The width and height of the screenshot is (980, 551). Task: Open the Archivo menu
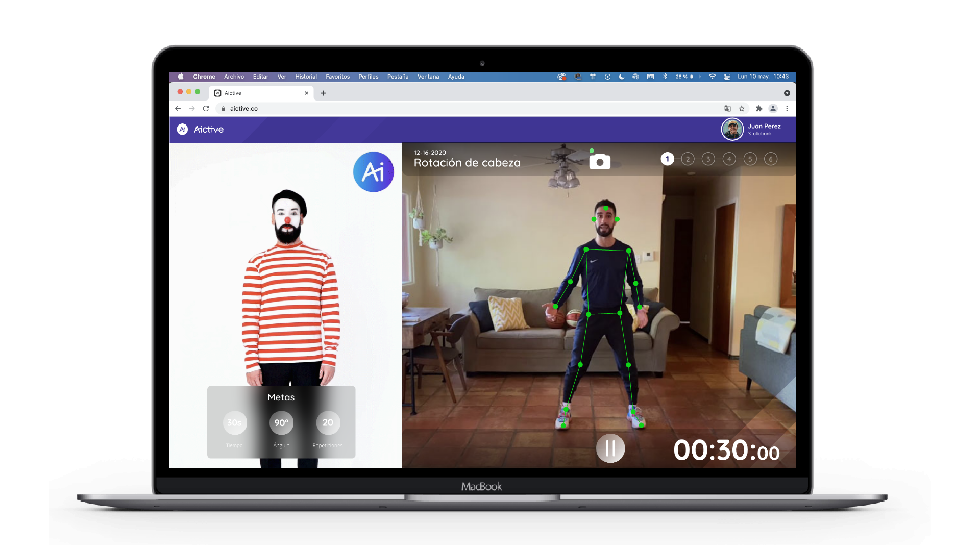234,77
